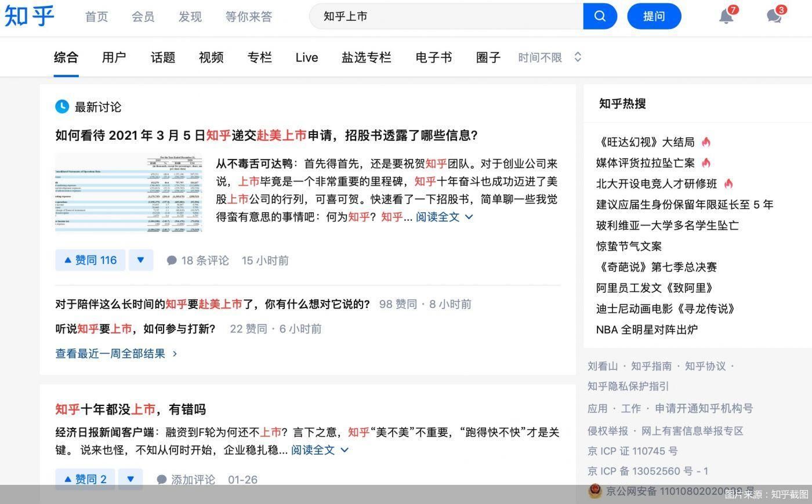
Task: Click the clock icon beside 最新讨论
Action: 62,107
